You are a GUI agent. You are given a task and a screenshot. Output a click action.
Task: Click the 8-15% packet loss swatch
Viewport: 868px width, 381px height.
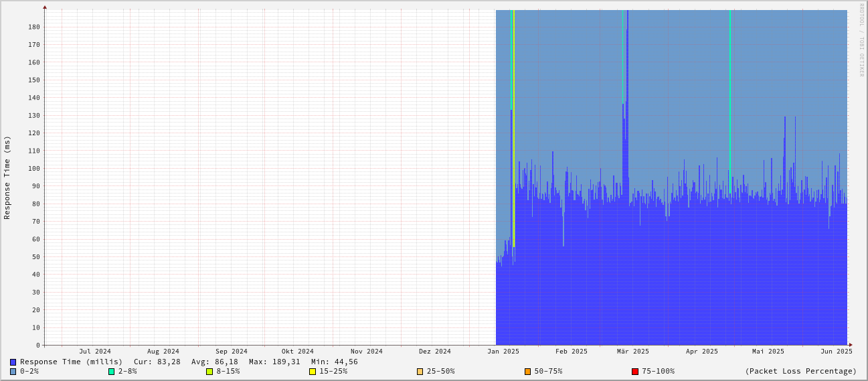click(x=209, y=372)
